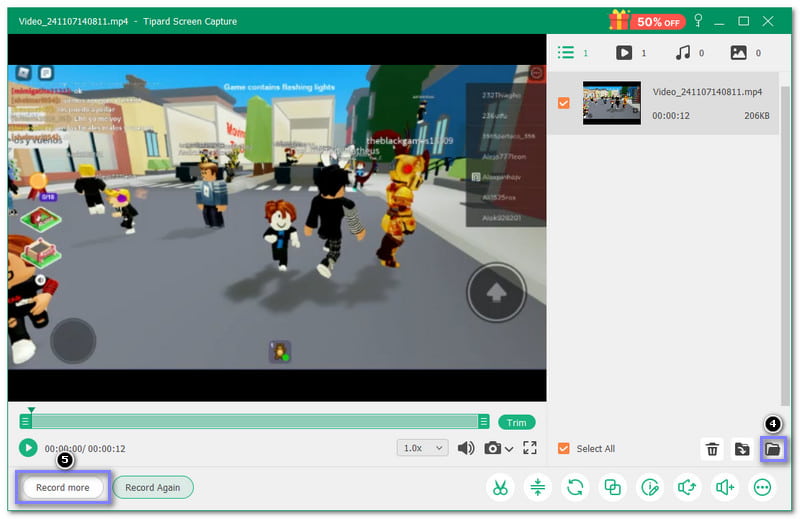
Task: Click the Record Again button
Action: coord(153,487)
